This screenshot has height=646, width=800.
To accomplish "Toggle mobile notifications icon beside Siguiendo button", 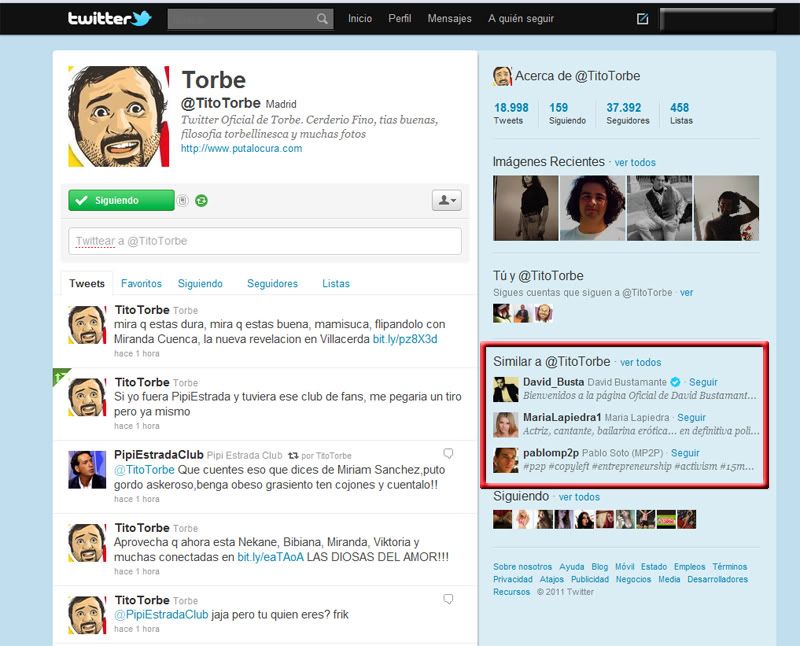I will tap(183, 201).
